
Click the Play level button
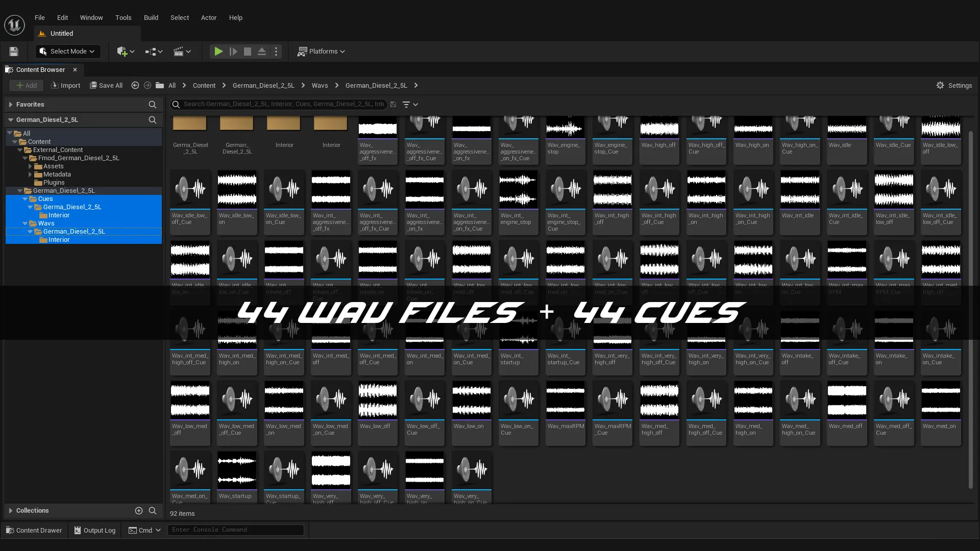coord(218,52)
